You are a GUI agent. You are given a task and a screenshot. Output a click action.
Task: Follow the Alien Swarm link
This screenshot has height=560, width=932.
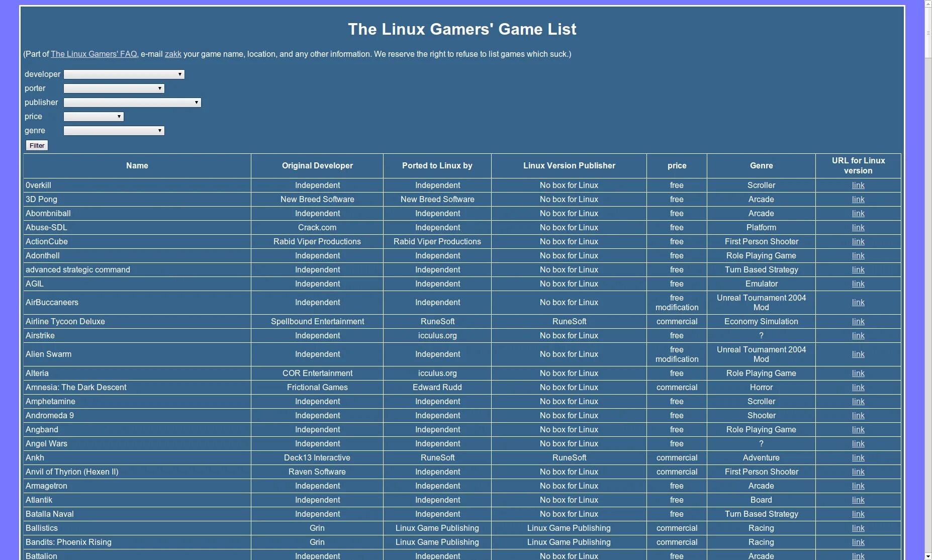[x=858, y=354]
